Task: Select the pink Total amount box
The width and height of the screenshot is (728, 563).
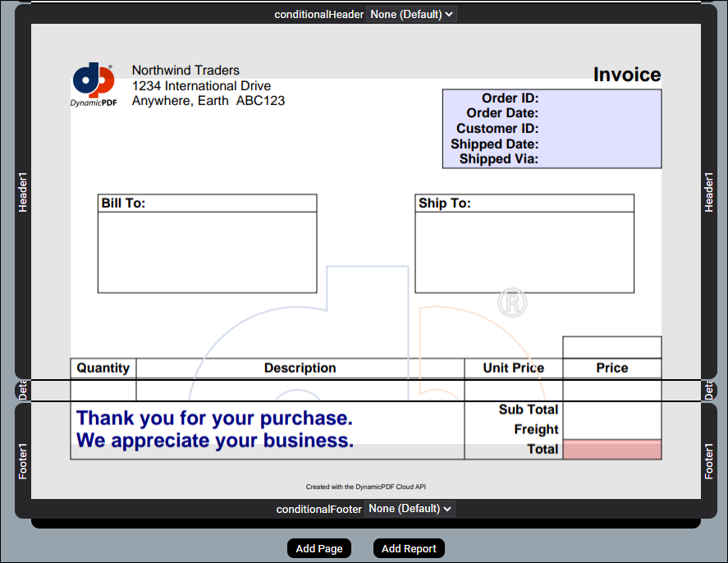Action: pyautogui.click(x=611, y=450)
